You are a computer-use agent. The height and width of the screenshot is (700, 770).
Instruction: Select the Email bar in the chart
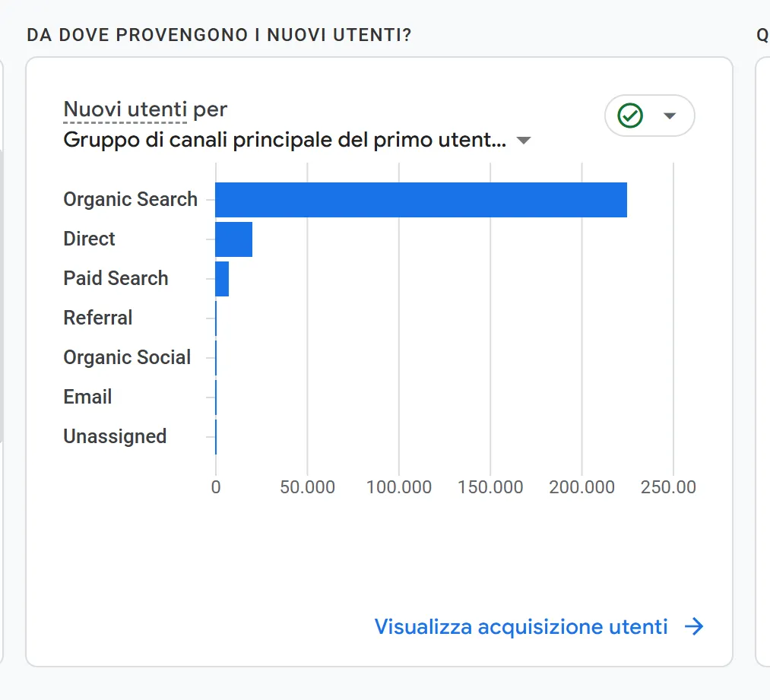217,398
